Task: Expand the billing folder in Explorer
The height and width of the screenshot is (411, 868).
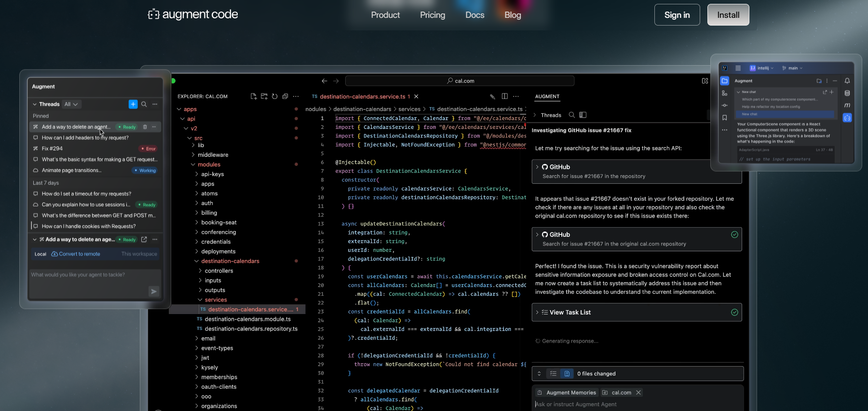Action: (x=209, y=213)
